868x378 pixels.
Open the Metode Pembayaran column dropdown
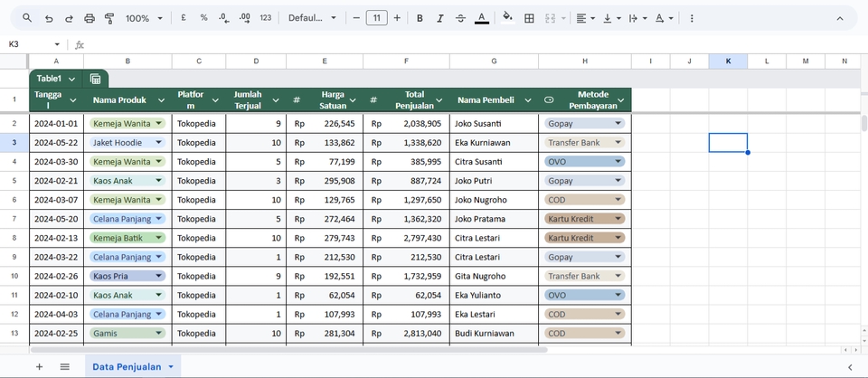(x=621, y=100)
